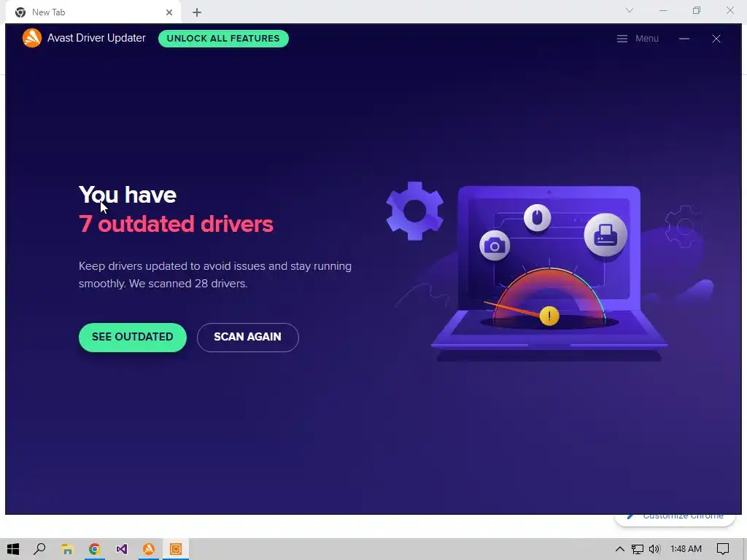Viewport: 747px width, 560px height.
Task: Minimize the Chrome browser window
Action: click(x=663, y=10)
